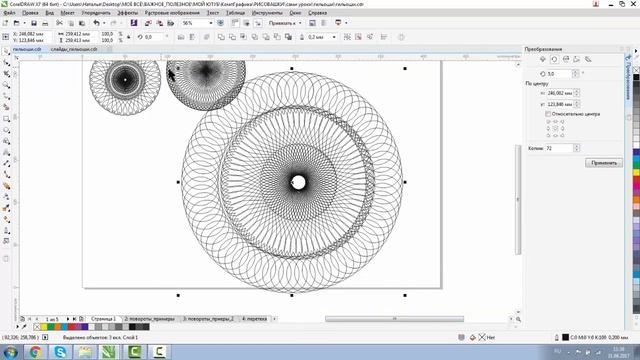The width and height of the screenshot is (640, 360).
Task: Click the Mirror horizontally icon
Action: tap(181, 37)
